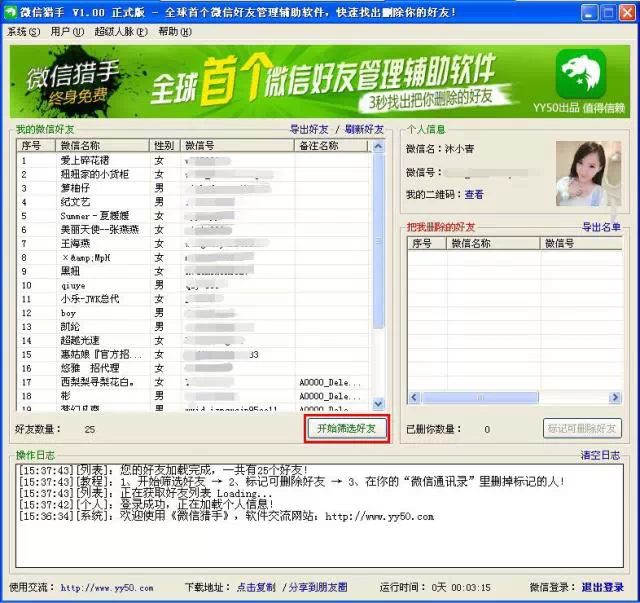
Task: Open the 系统 menu
Action: tap(24, 32)
